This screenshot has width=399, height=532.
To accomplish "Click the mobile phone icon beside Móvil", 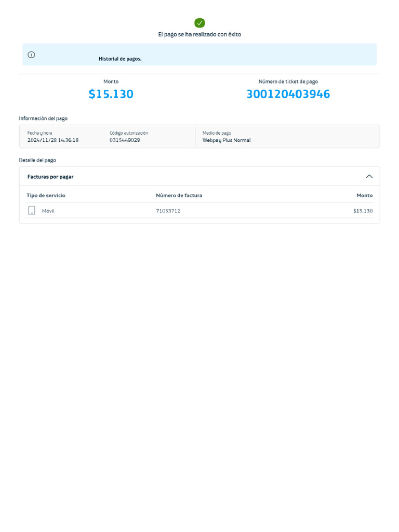I will 32,210.
